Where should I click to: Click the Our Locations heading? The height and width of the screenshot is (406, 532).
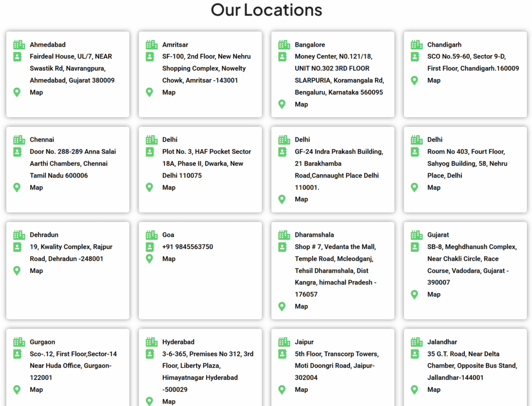click(266, 10)
